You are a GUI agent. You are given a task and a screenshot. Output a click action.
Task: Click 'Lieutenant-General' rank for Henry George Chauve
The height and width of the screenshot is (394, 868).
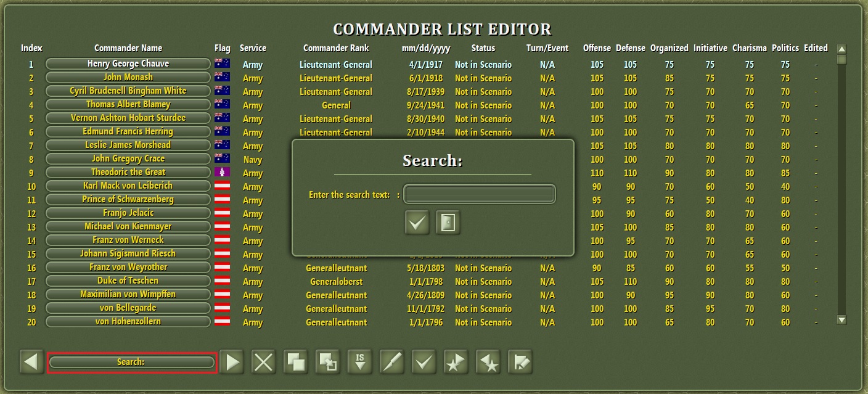(336, 64)
